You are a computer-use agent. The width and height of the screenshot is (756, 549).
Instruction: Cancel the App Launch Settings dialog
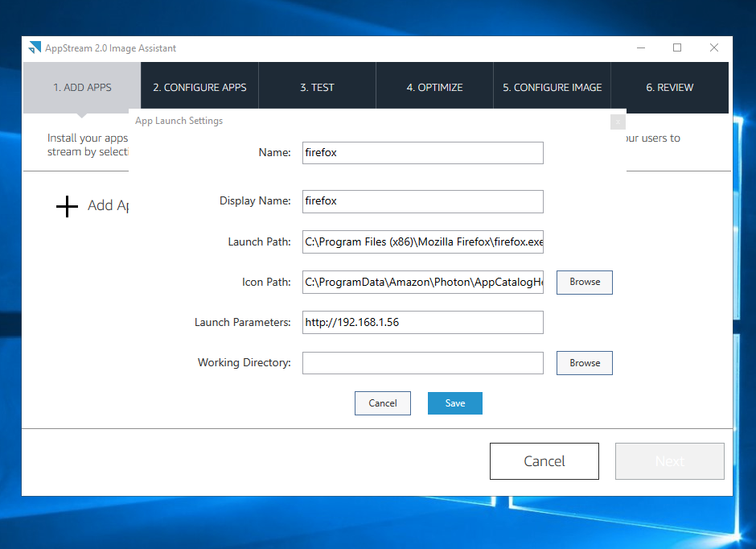383,403
